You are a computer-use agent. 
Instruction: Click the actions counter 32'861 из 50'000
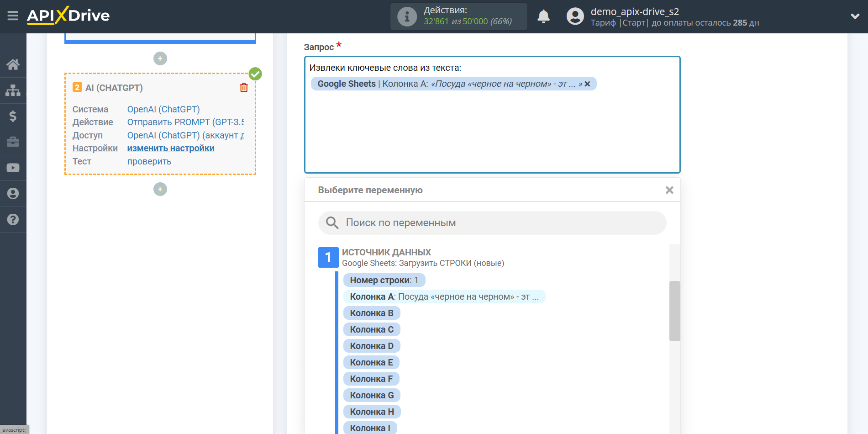pyautogui.click(x=468, y=21)
